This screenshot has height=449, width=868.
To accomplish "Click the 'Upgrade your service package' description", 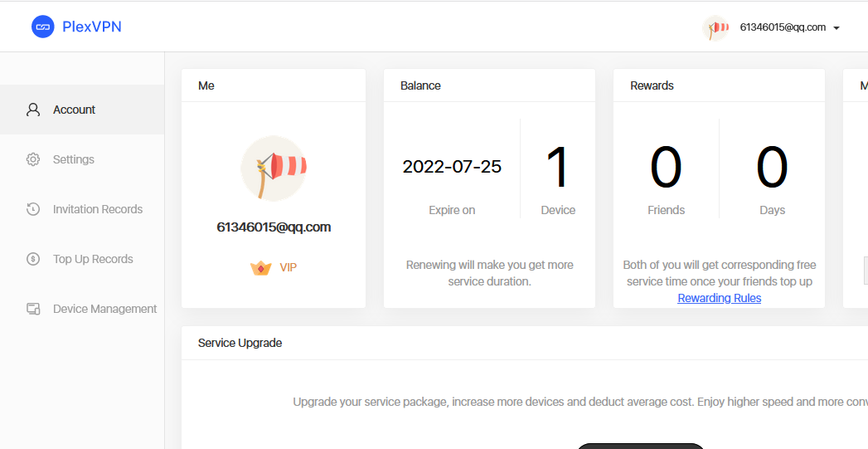I will click(580, 402).
